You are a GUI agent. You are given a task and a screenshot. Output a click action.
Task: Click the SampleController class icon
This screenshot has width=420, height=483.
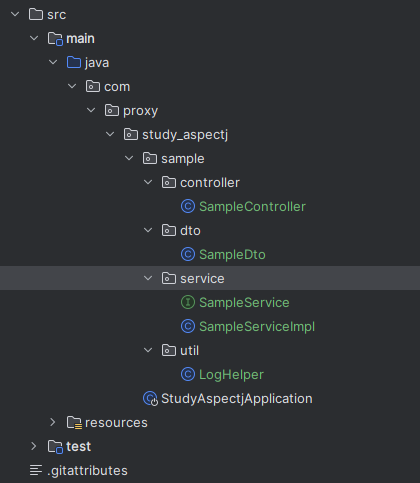(x=188, y=206)
